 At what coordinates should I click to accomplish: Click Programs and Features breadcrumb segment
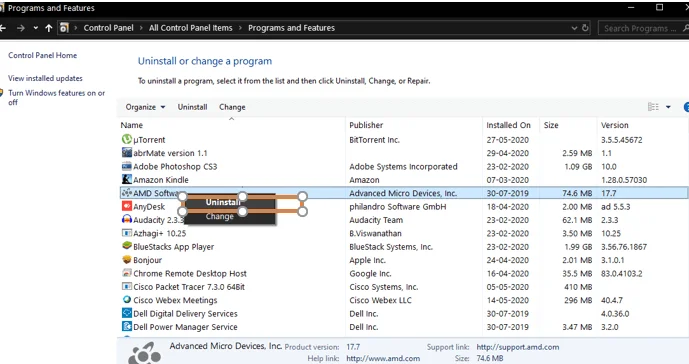291,28
